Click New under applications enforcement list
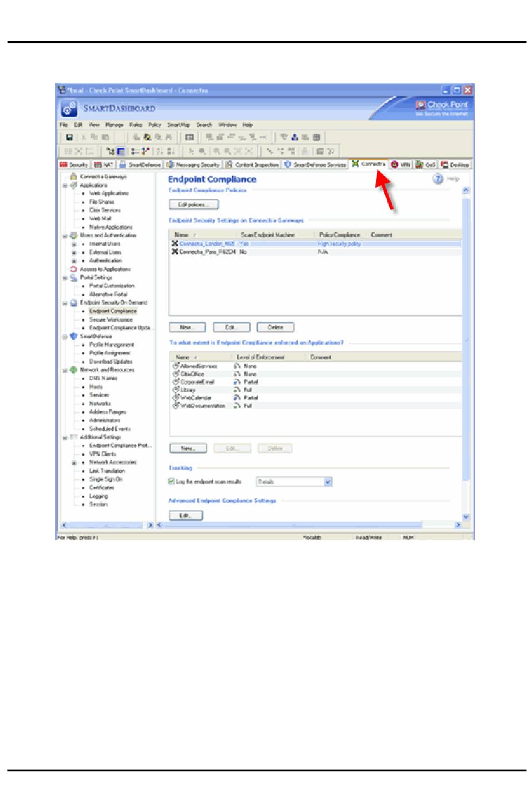This screenshot has width=528, height=812. 188,448
